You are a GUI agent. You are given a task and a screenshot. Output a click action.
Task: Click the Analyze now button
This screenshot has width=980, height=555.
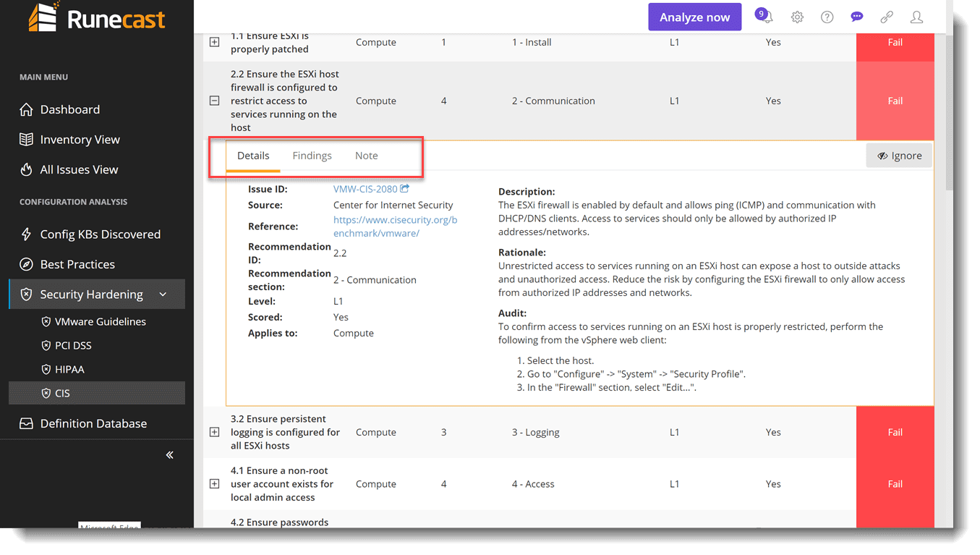coord(694,17)
